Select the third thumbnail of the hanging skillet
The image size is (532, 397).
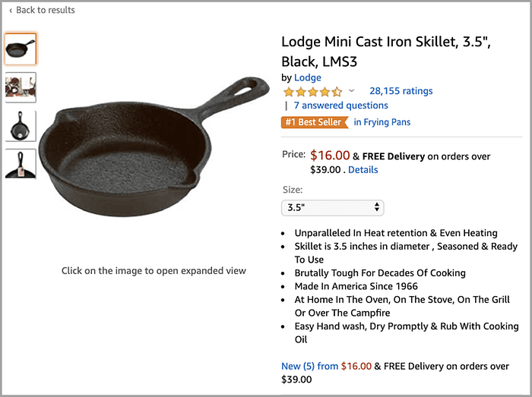pos(21,125)
